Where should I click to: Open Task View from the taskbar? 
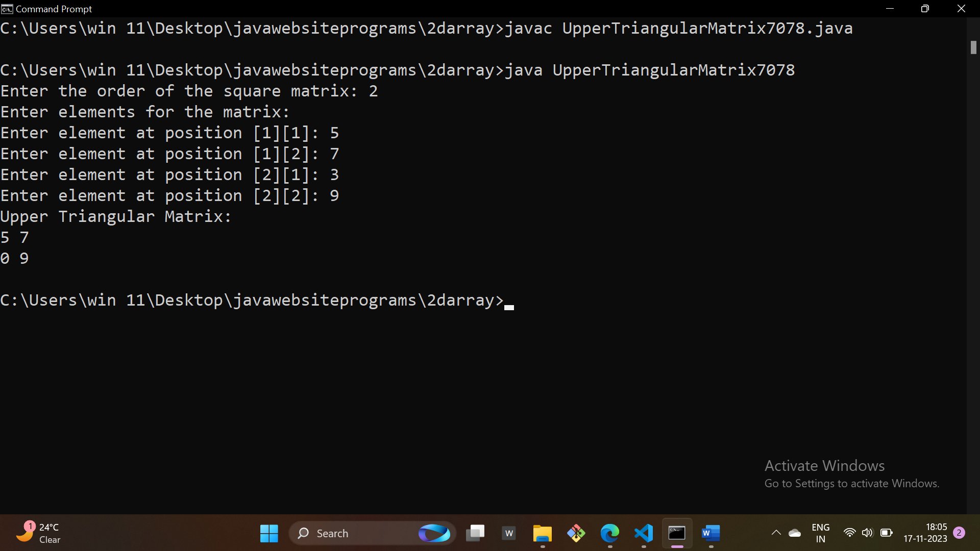tap(475, 533)
